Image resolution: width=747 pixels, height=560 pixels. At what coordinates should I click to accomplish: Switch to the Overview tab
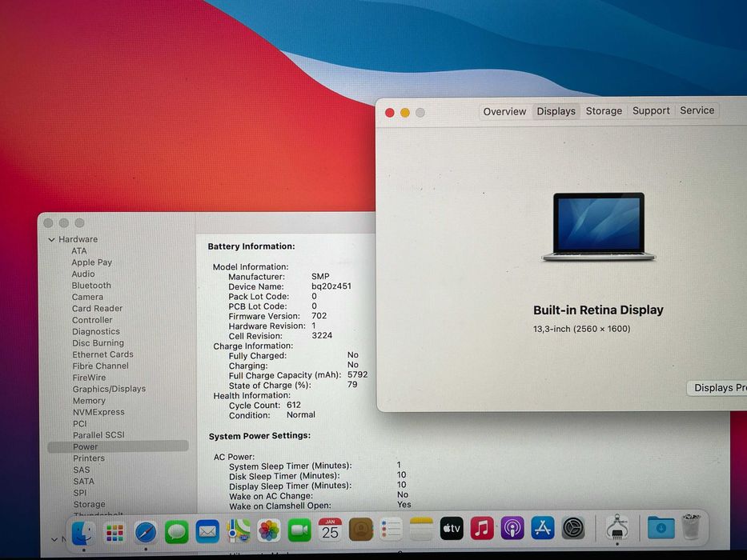[504, 111]
